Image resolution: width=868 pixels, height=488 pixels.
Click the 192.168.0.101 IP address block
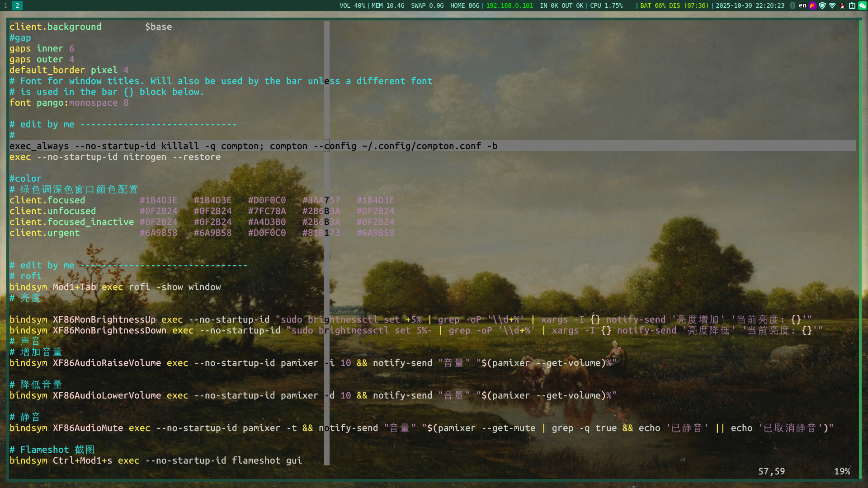click(509, 5)
